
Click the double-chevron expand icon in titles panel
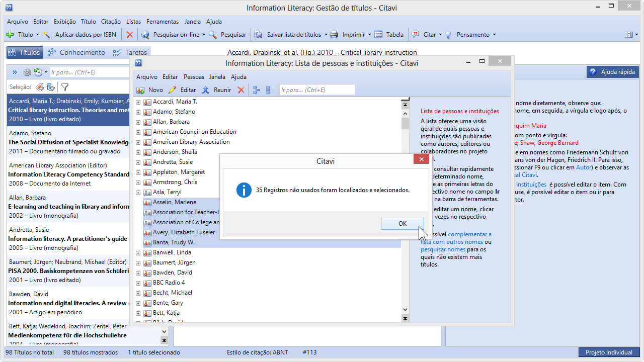coord(15,72)
